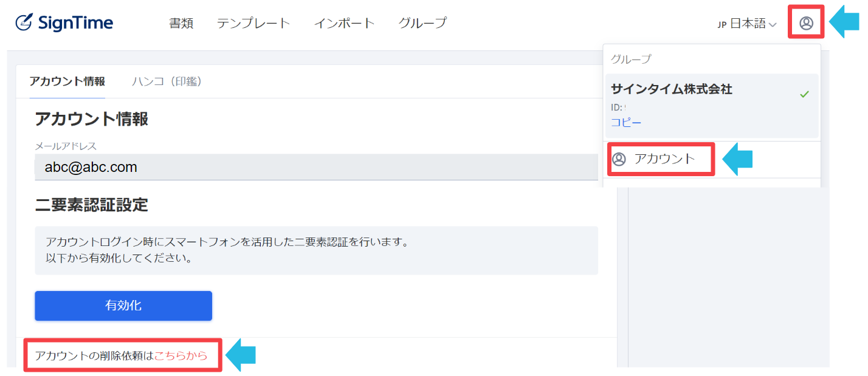Open the テンプレート menu

tap(253, 23)
